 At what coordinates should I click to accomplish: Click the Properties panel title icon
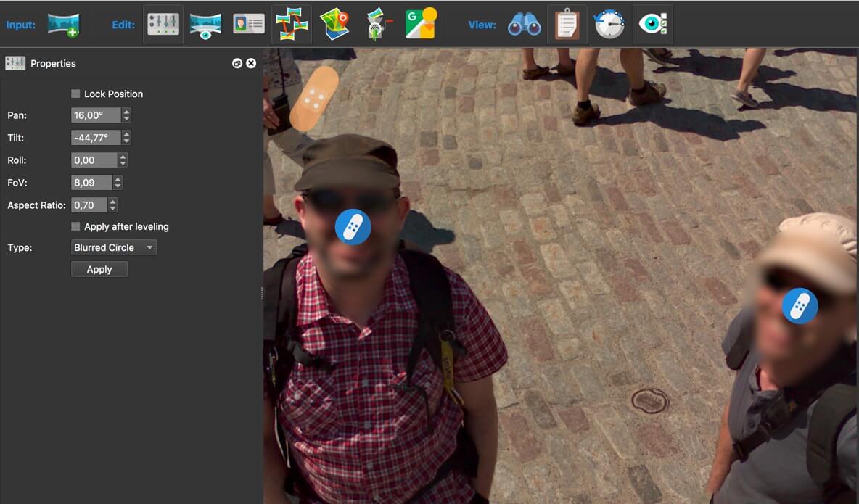point(15,63)
